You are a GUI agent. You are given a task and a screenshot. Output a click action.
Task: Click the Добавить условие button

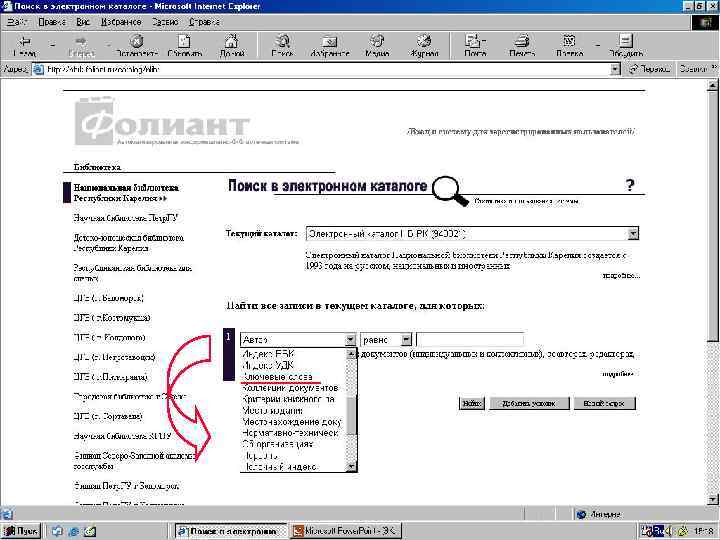point(529,403)
